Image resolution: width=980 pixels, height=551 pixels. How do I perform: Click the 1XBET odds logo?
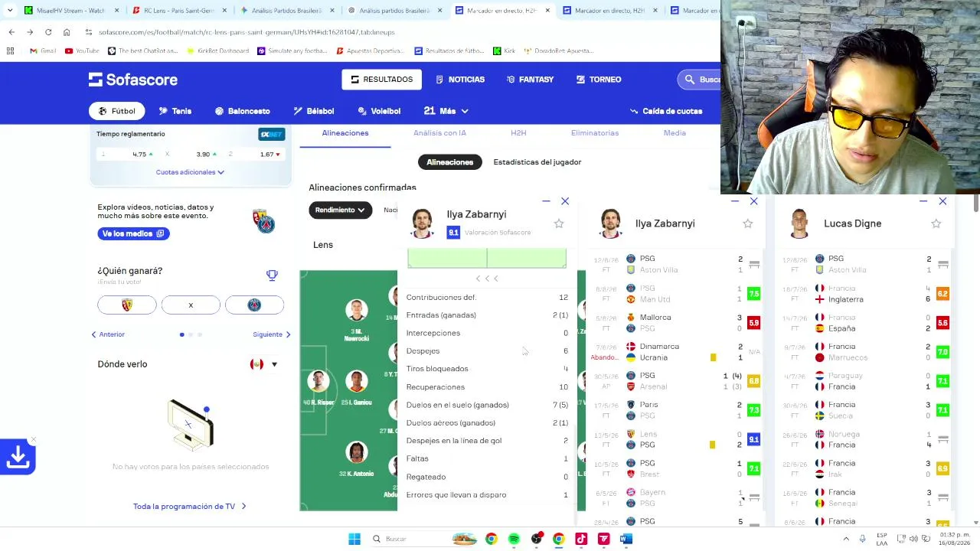(x=272, y=135)
